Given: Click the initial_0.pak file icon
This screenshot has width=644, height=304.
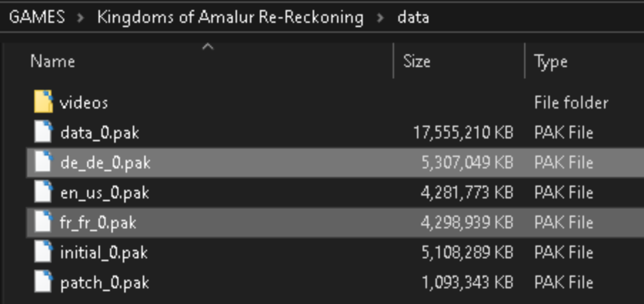Looking at the screenshot, I should 44,251.
